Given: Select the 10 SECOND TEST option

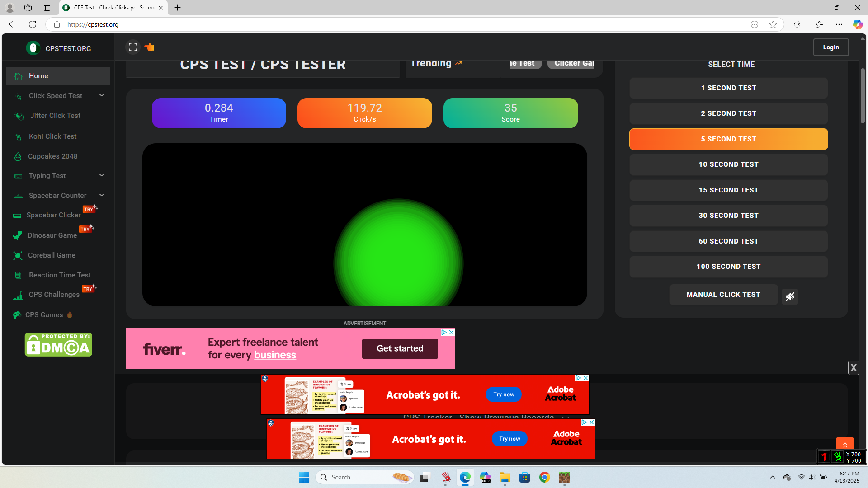Looking at the screenshot, I should (x=728, y=164).
